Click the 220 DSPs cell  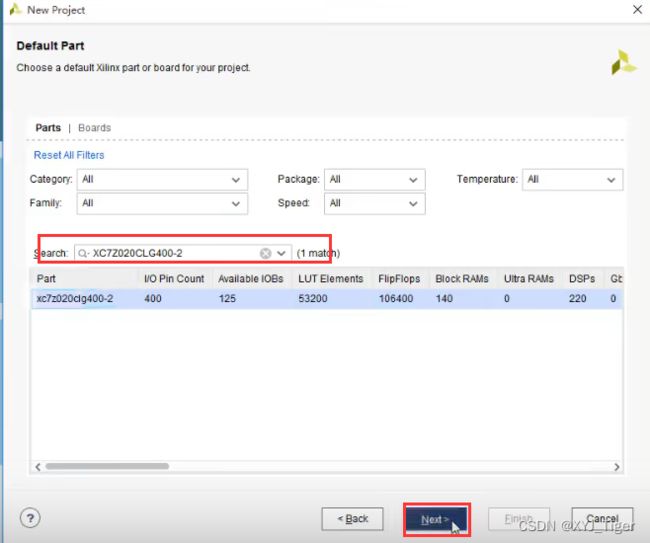(577, 298)
